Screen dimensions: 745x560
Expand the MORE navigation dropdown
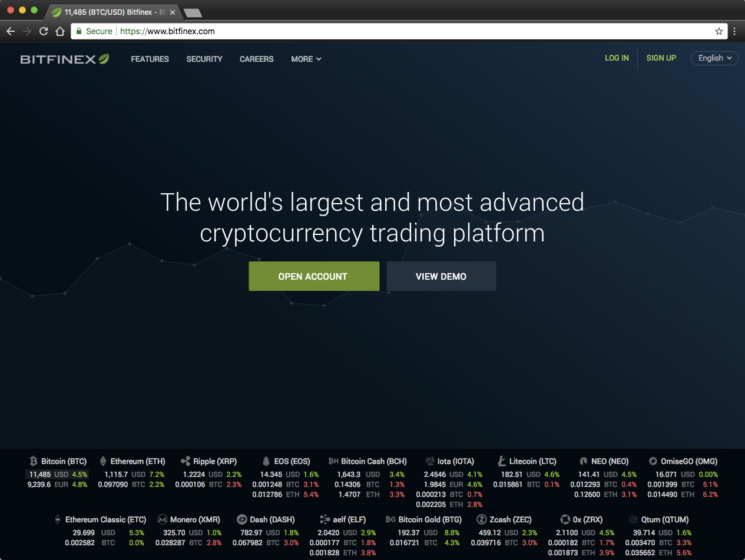(x=306, y=59)
